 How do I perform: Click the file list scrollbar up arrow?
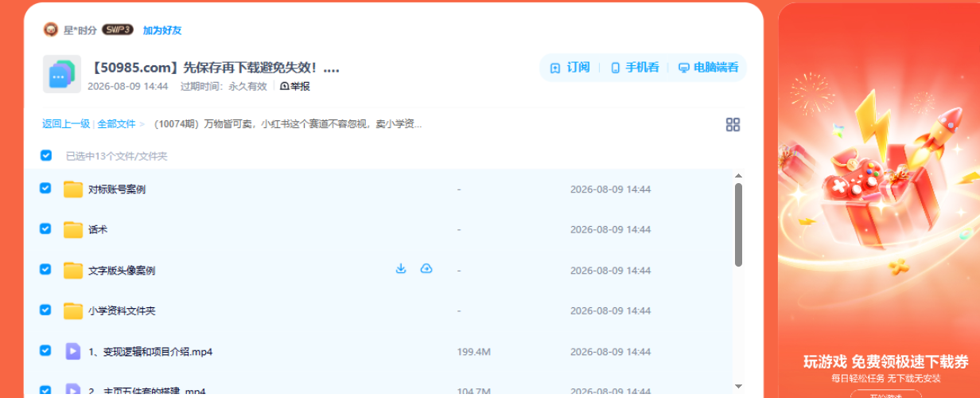tap(738, 176)
